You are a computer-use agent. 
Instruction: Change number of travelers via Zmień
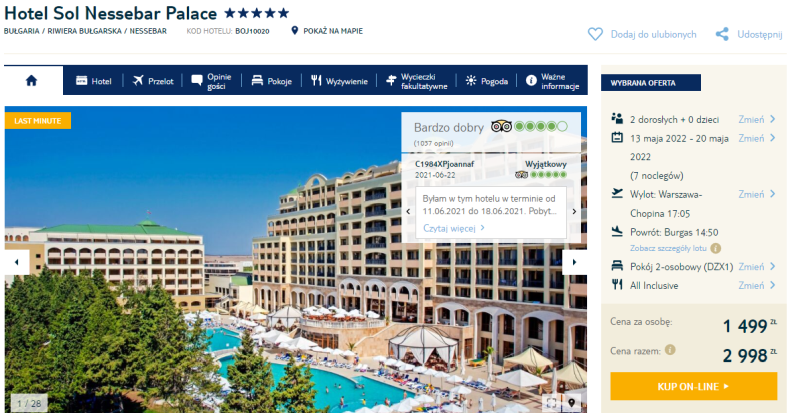click(x=756, y=119)
